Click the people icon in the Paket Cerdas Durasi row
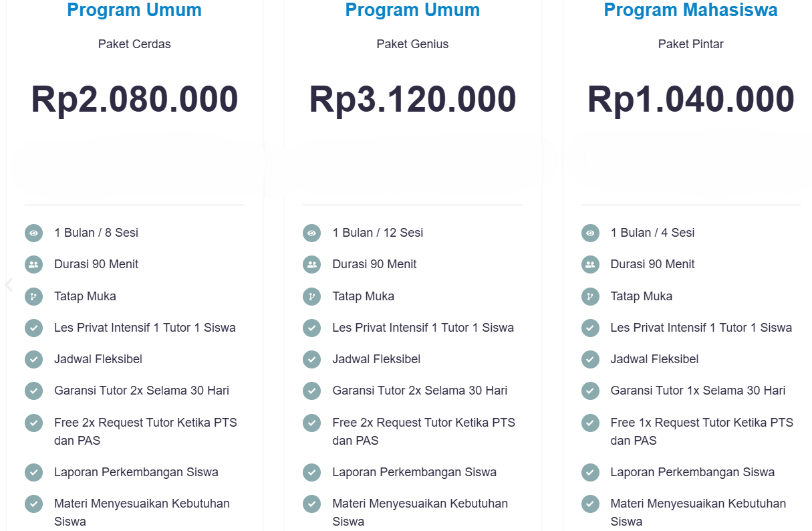This screenshot has width=812, height=531. (x=33, y=265)
